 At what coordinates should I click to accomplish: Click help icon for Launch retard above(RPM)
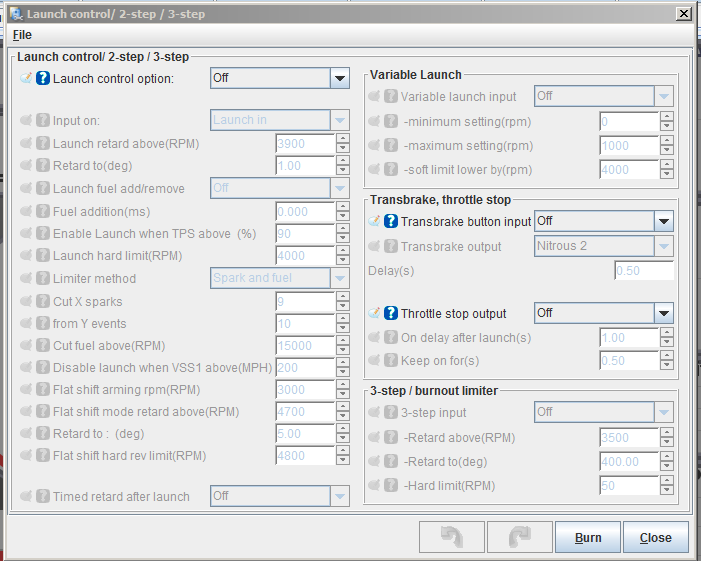tap(43, 143)
